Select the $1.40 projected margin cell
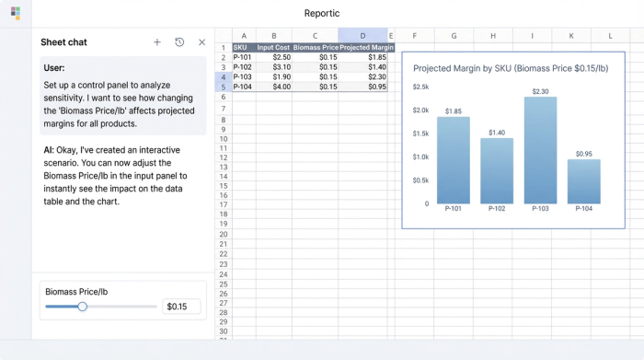Screen dimensions: 644x360 pyautogui.click(x=362, y=67)
